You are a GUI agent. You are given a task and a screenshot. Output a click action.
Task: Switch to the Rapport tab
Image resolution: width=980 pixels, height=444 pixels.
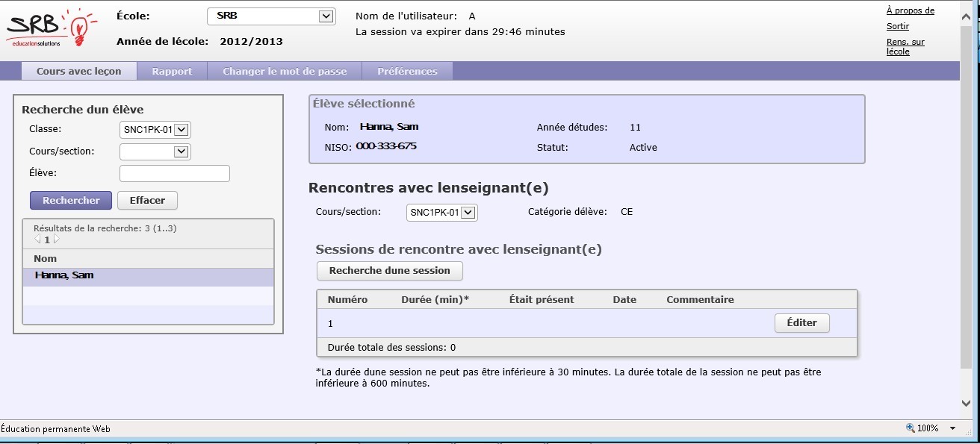coord(172,72)
